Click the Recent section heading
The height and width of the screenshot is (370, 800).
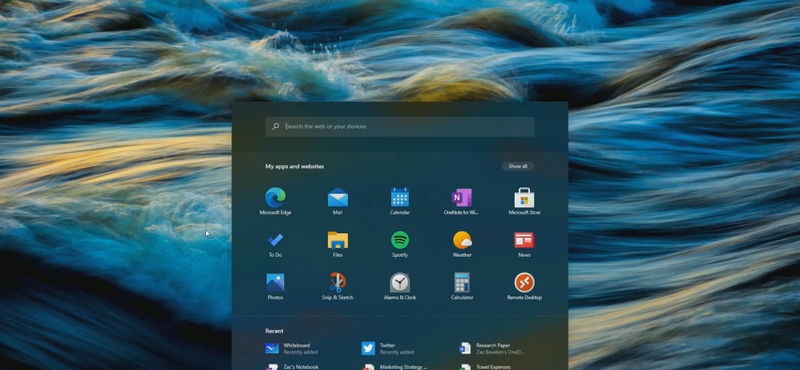[274, 331]
